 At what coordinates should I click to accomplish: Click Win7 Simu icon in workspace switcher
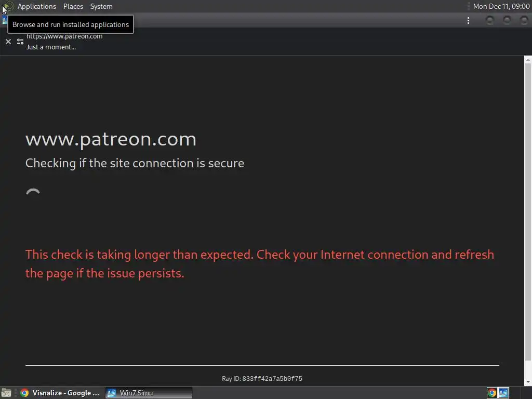click(503, 393)
